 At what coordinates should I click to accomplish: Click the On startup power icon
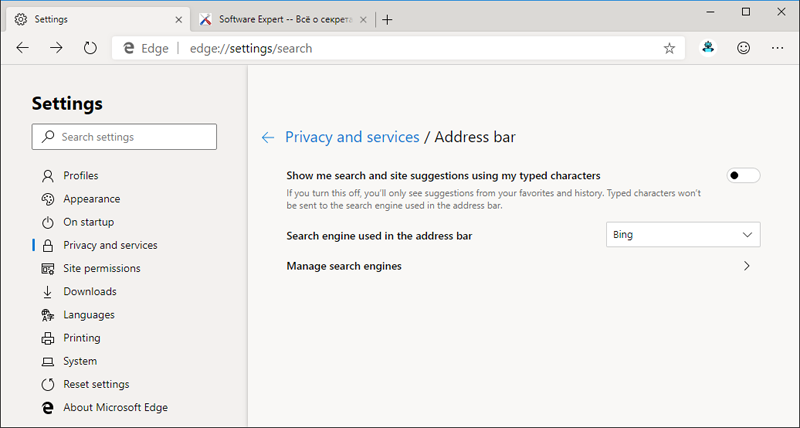[47, 222]
